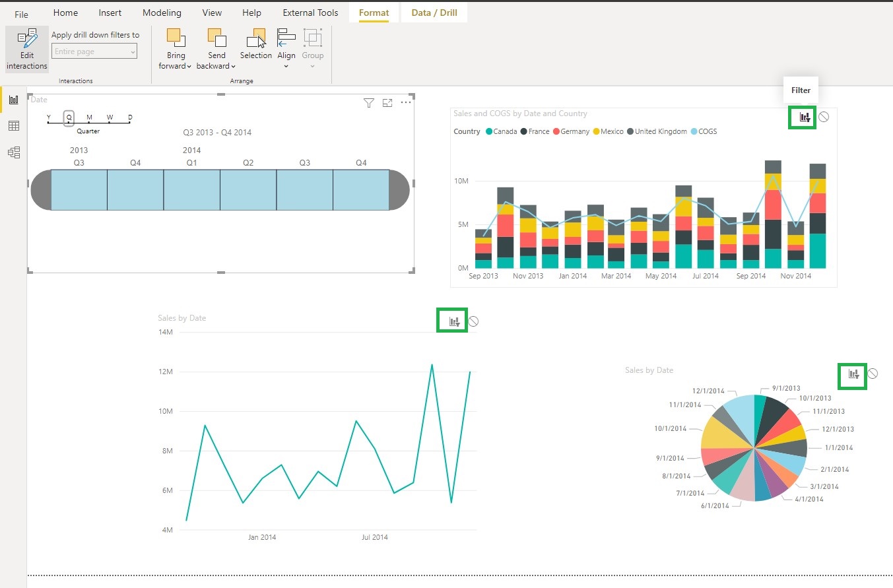Image resolution: width=893 pixels, height=588 pixels.
Task: Set Filter interaction on the pie chart
Action: click(854, 374)
